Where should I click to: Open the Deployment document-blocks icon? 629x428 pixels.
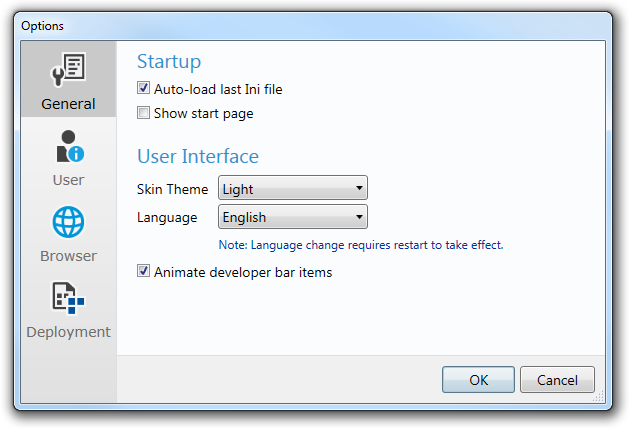68,298
